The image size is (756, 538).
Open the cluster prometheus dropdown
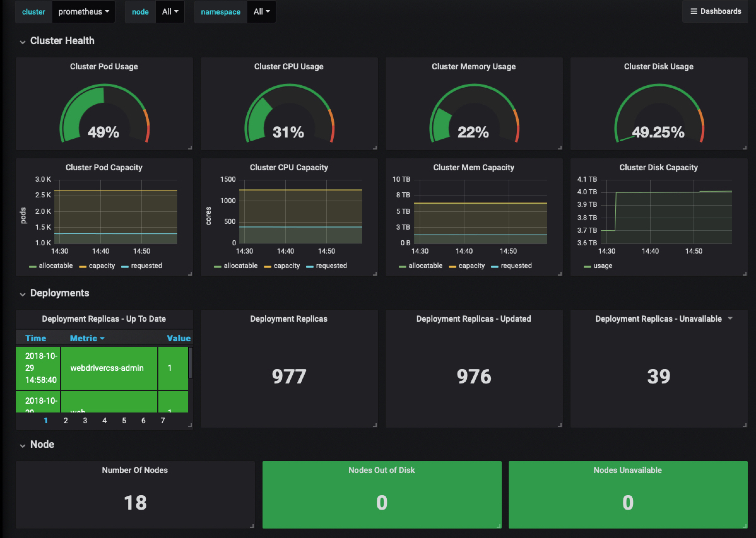coord(83,12)
